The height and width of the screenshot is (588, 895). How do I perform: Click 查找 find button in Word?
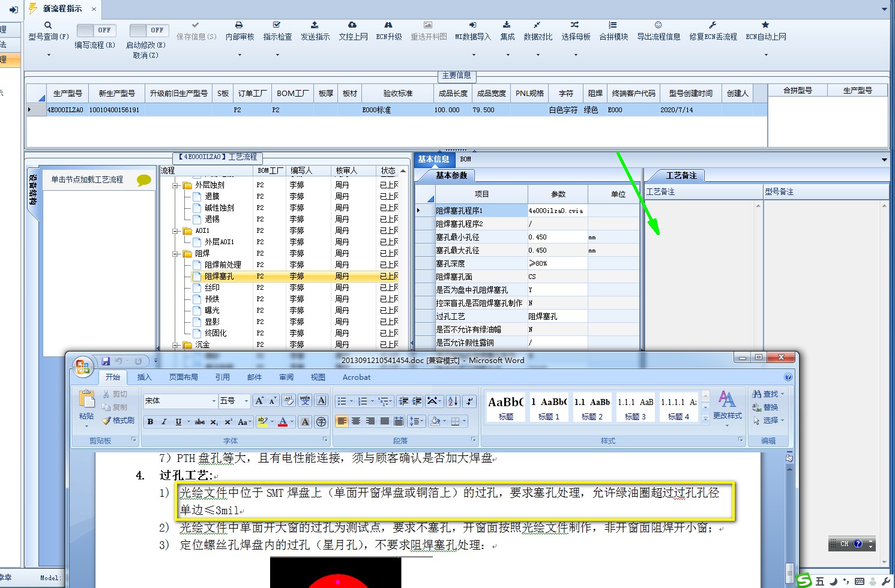pyautogui.click(x=768, y=394)
